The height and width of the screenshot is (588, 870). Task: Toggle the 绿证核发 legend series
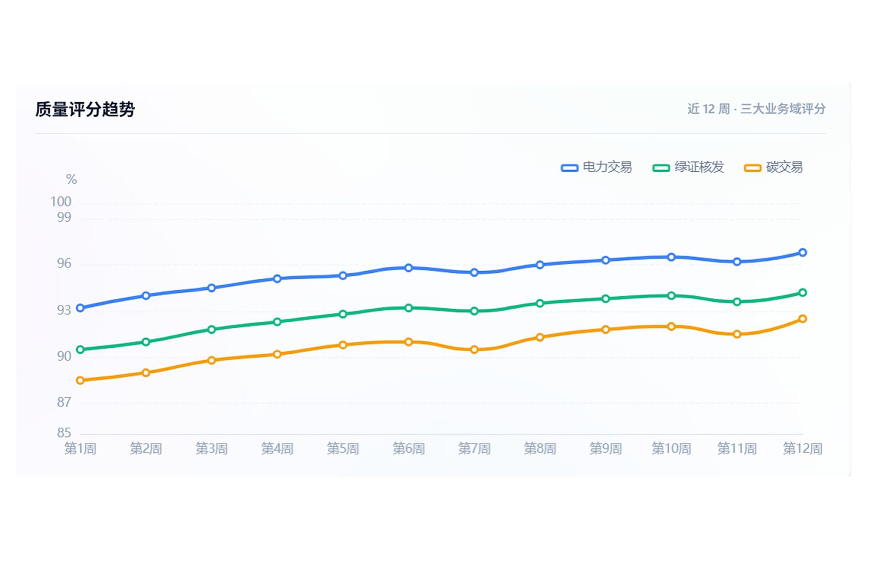tap(688, 167)
